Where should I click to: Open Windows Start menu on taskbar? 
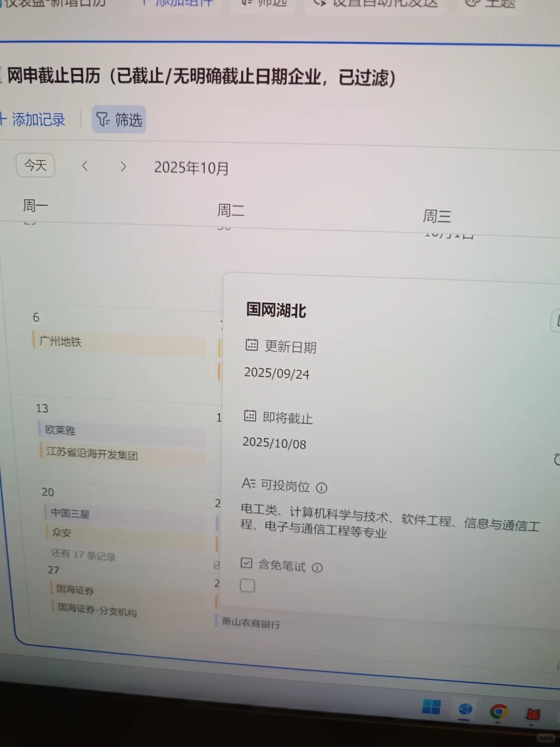pos(431,707)
